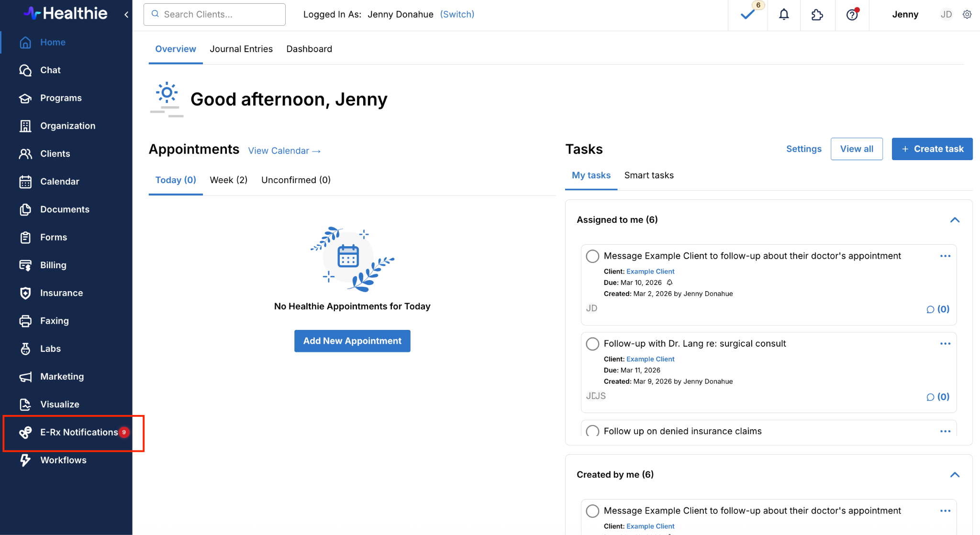The height and width of the screenshot is (535, 980).
Task: Open Labs in the sidebar
Action: 50,349
